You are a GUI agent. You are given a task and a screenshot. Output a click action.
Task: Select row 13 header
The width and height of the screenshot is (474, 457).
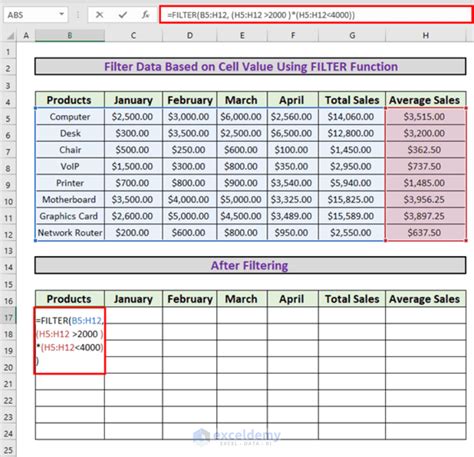[8, 251]
